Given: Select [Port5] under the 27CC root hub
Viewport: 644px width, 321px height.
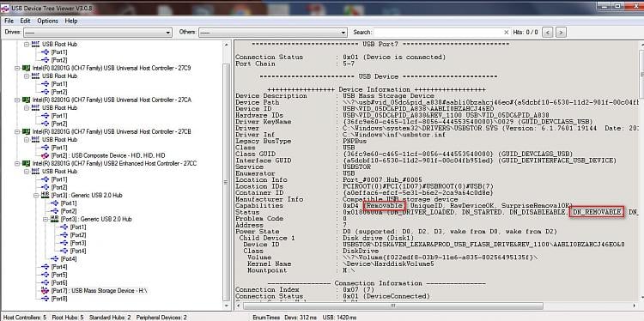Looking at the screenshot, I should 59,275.
